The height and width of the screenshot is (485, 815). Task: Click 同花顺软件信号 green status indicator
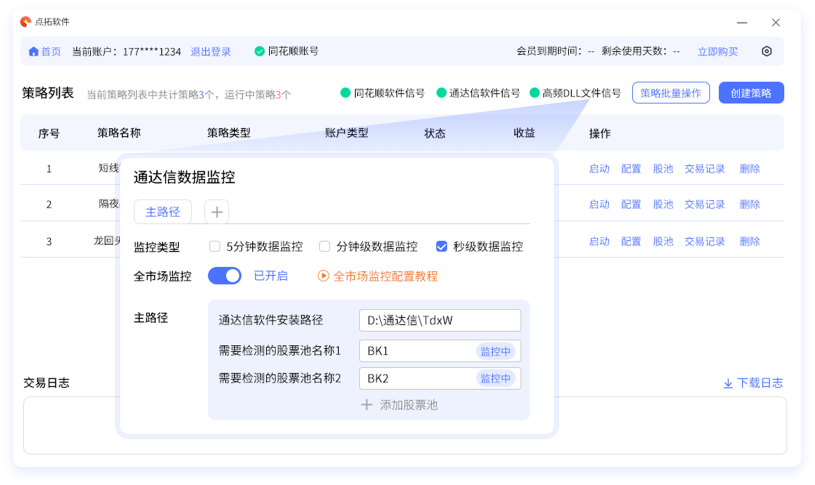click(x=345, y=93)
